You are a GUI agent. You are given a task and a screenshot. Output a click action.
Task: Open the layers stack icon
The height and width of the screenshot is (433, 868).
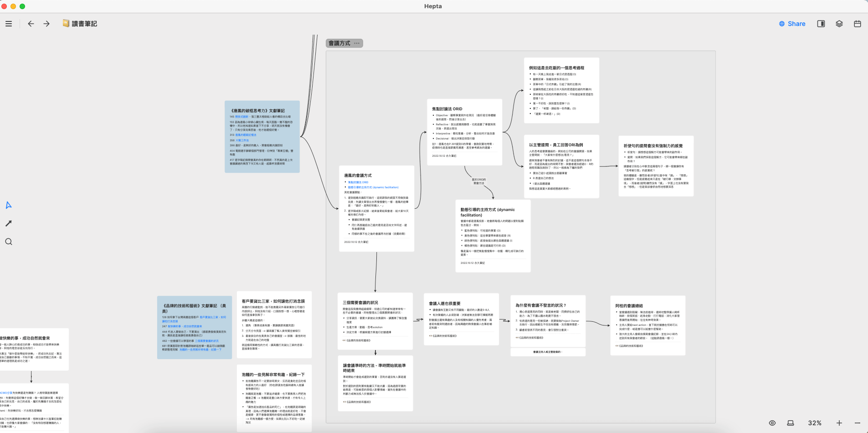click(x=839, y=24)
